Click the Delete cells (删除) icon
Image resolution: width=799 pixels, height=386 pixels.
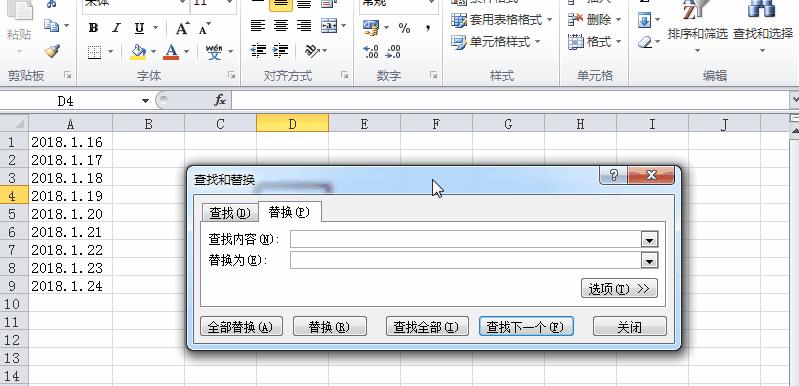point(575,20)
